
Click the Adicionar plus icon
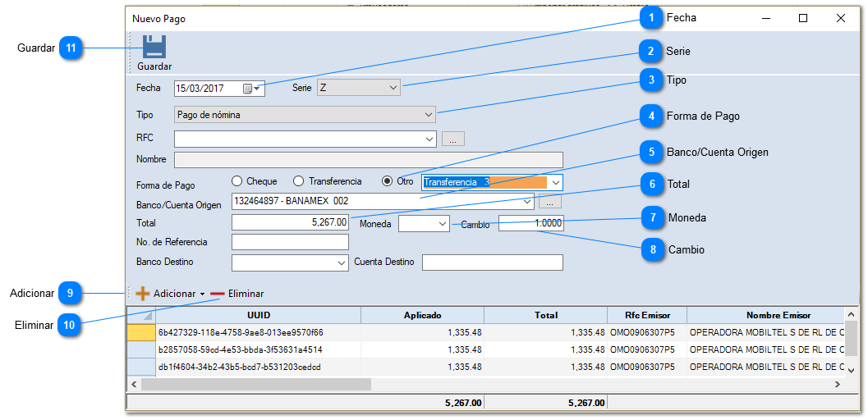pyautogui.click(x=143, y=294)
